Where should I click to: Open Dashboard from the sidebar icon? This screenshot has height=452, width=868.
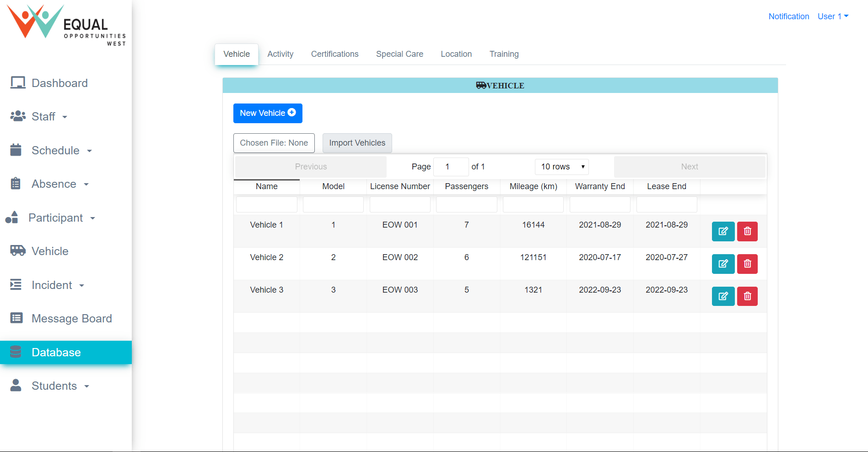(x=18, y=83)
